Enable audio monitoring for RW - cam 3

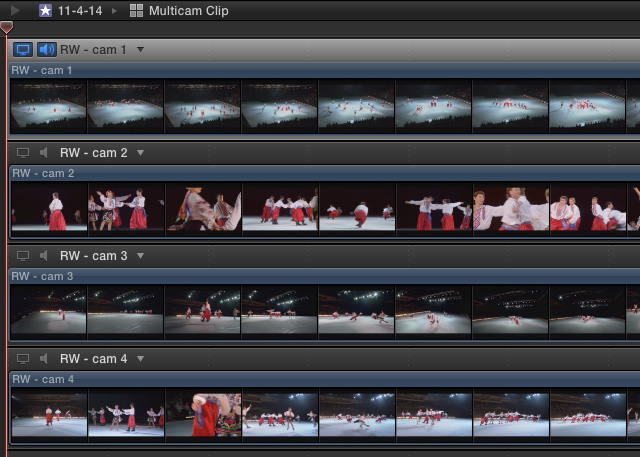pyautogui.click(x=44, y=256)
